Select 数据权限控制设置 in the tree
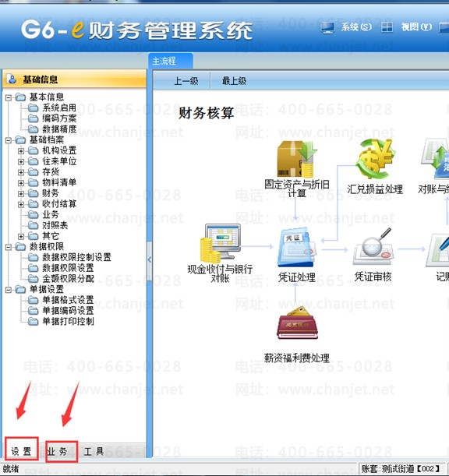449x476 pixels. click(76, 257)
